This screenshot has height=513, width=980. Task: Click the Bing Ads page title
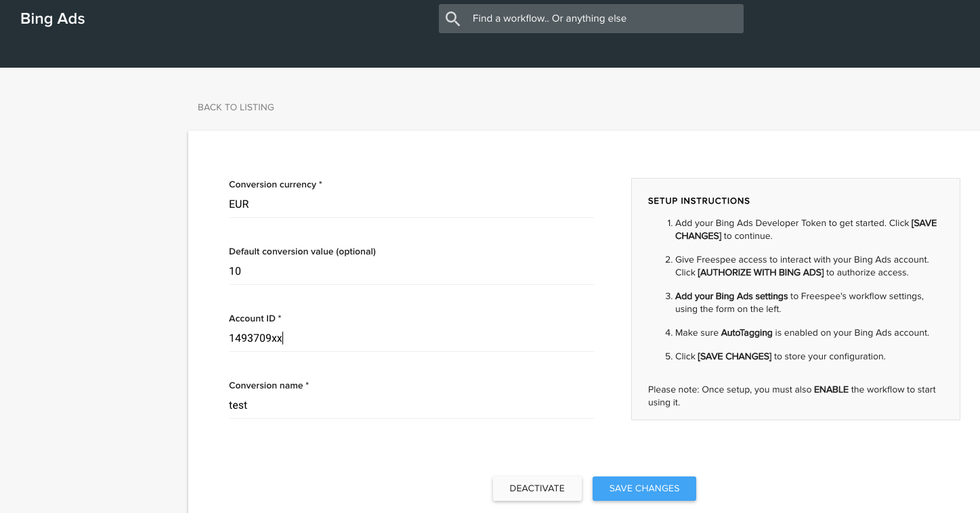pos(53,18)
